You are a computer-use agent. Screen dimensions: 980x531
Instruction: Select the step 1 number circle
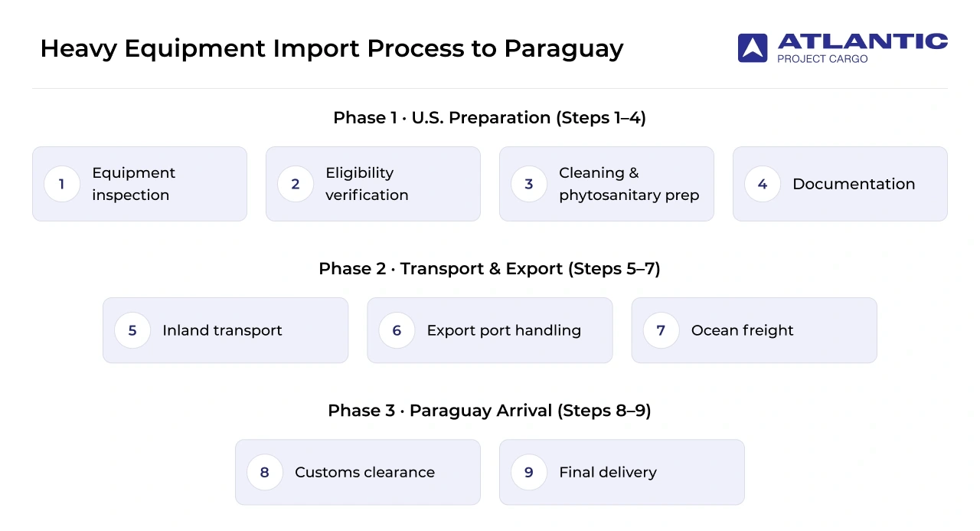coord(62,184)
